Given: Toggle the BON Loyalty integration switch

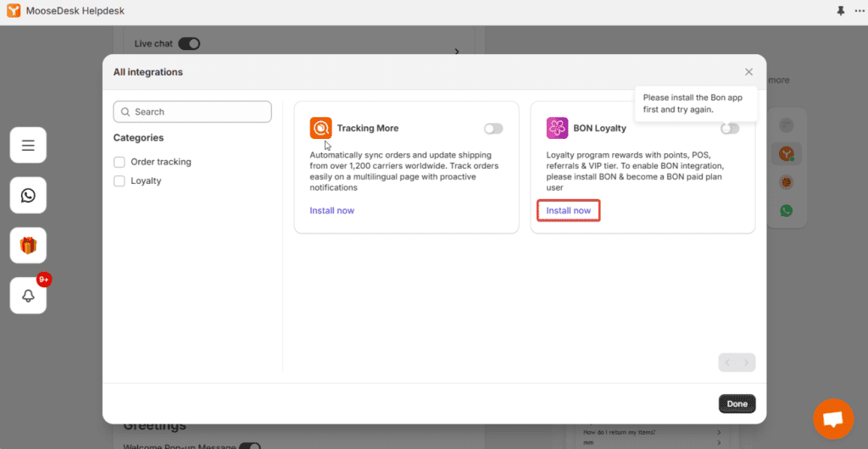Looking at the screenshot, I should coord(730,129).
